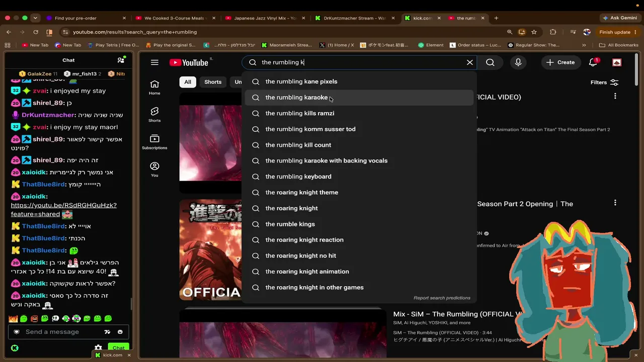This screenshot has height=362, width=644.
Task: Select suggestion 'the rumbling kills ramzi'
Action: pos(359,113)
